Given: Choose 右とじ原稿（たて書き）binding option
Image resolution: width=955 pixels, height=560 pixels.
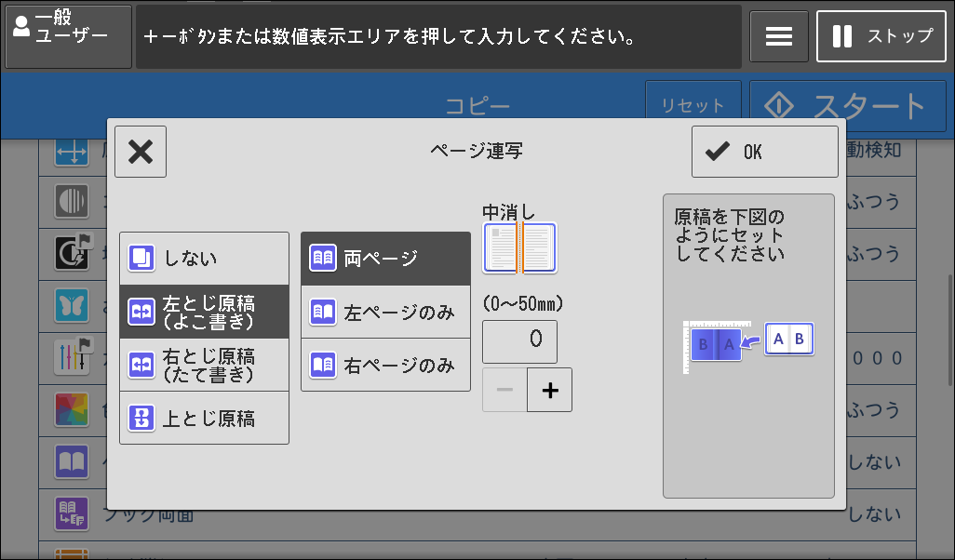Looking at the screenshot, I should (x=204, y=366).
